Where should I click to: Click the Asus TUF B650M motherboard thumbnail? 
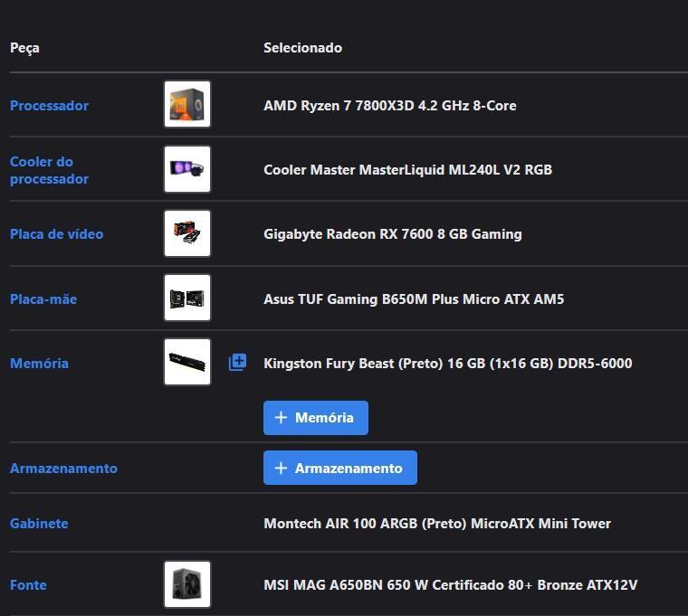point(187,298)
